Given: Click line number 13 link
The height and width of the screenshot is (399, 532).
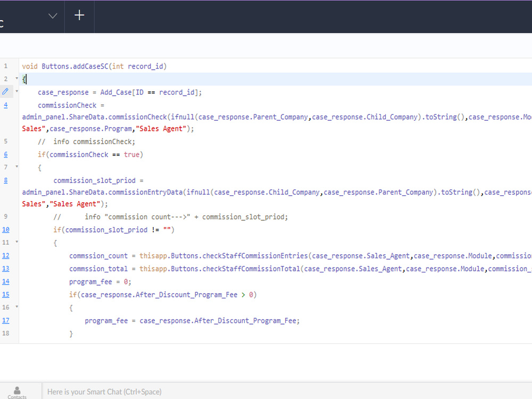Looking at the screenshot, I should click(6, 269).
